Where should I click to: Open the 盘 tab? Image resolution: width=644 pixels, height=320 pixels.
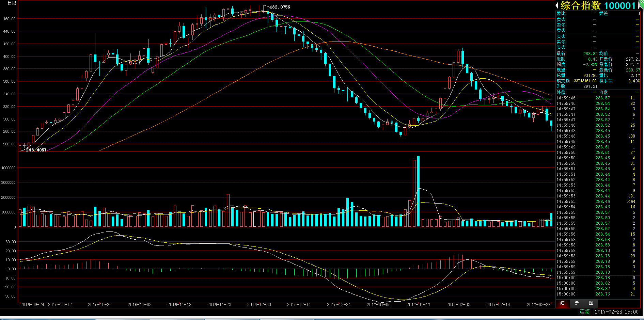[577, 303]
